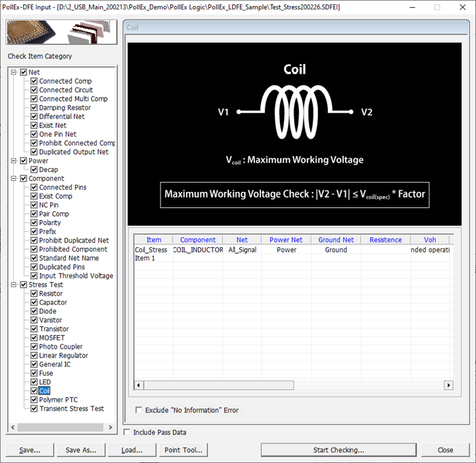Collapse the Stress Test tree node

(14, 285)
